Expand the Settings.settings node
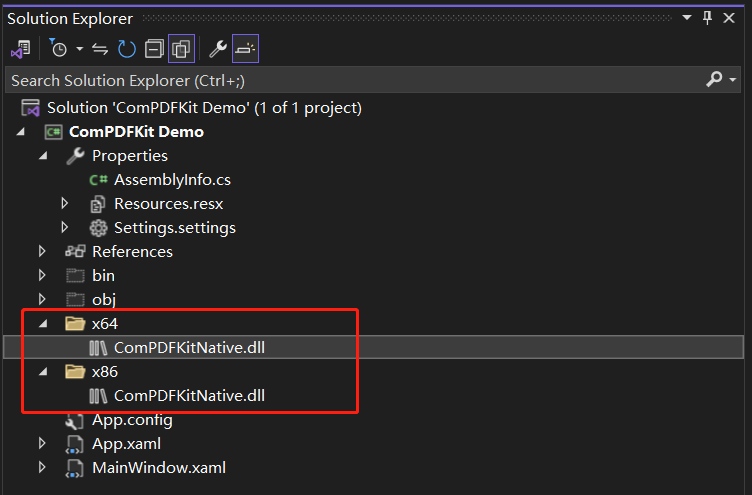Image resolution: width=752 pixels, height=495 pixels. pyautogui.click(x=65, y=227)
